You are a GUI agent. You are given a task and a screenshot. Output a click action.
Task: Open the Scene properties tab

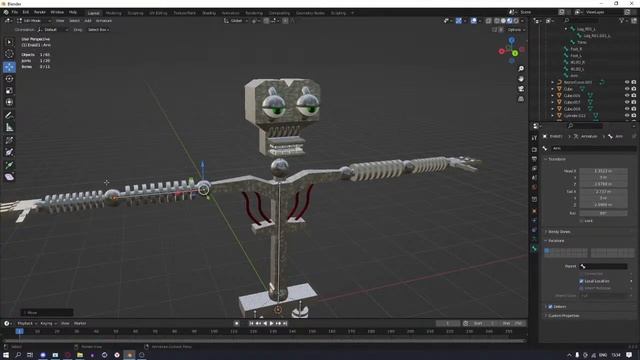pyautogui.click(x=534, y=178)
